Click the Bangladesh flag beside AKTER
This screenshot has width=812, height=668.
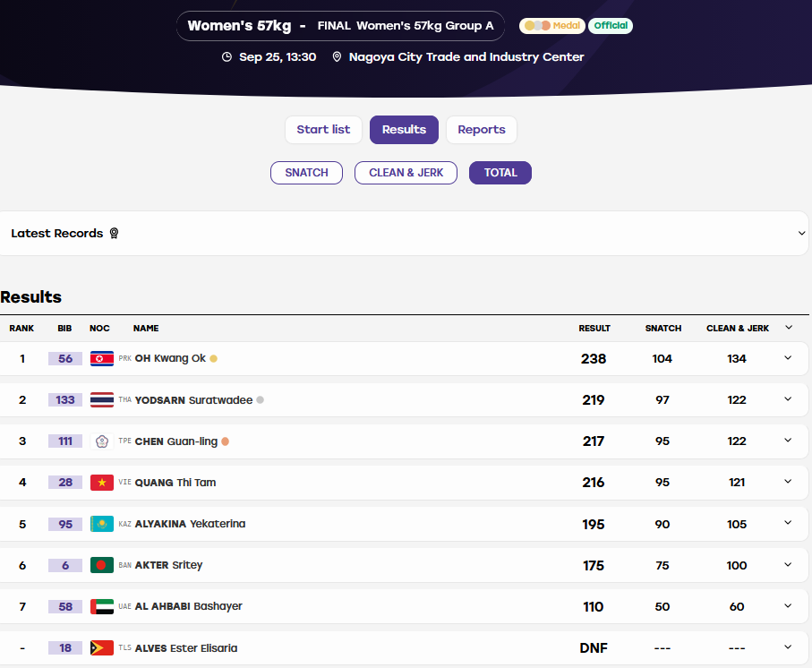click(x=102, y=565)
